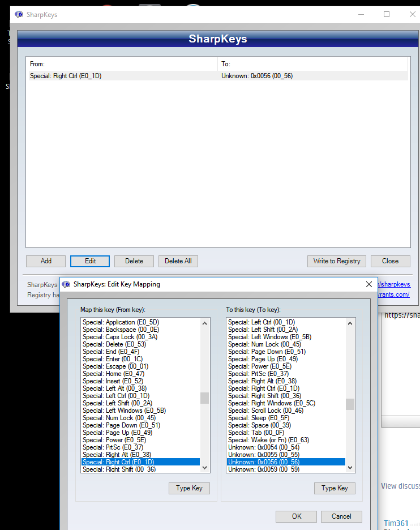Minimize the SharpKeys main window
The width and height of the screenshot is (420, 530).
pyautogui.click(x=361, y=14)
